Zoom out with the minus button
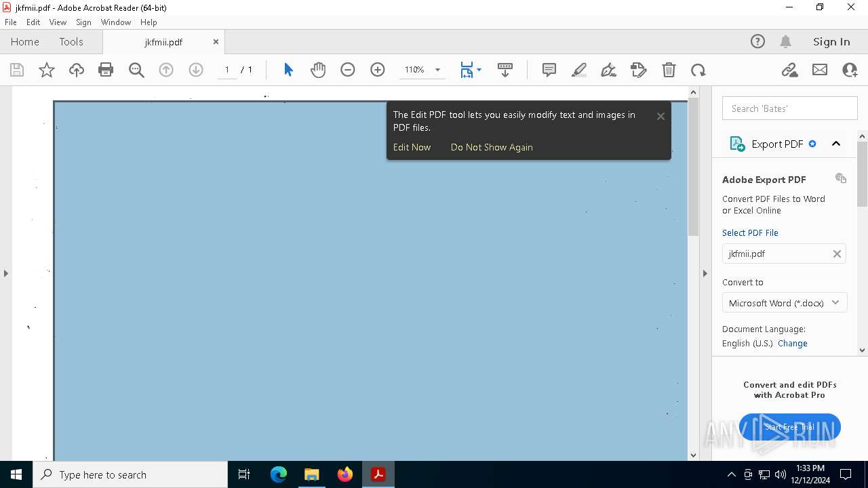 pyautogui.click(x=348, y=70)
